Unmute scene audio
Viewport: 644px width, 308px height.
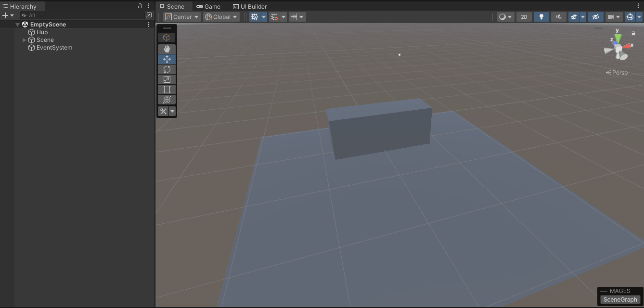558,16
